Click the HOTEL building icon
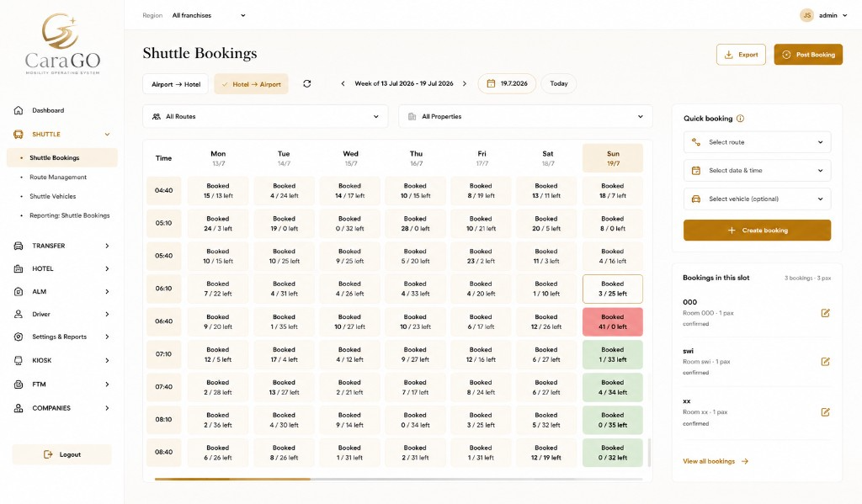The width and height of the screenshot is (862, 504). tap(19, 268)
